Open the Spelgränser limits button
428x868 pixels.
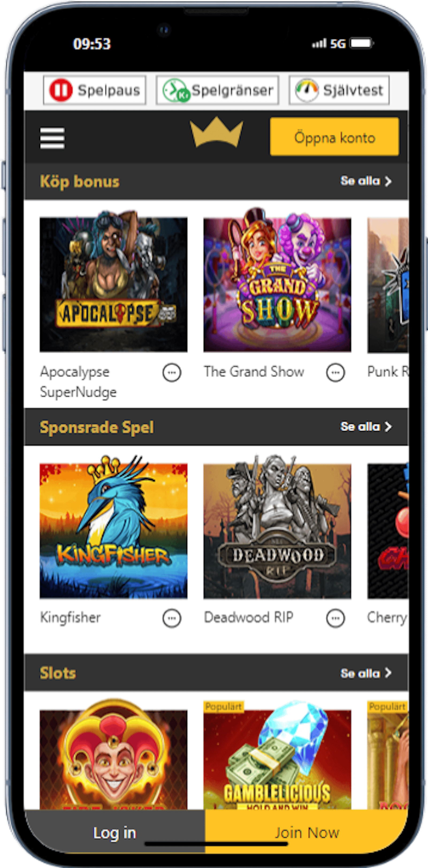[217, 90]
